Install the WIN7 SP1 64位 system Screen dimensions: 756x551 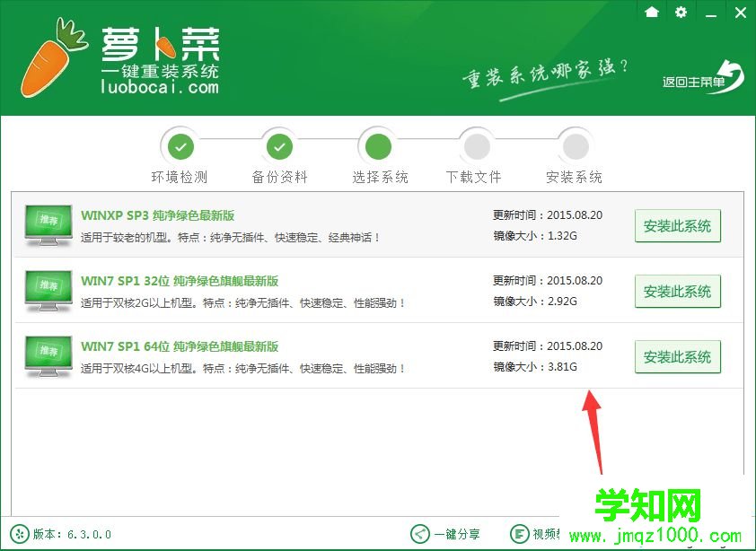point(677,357)
